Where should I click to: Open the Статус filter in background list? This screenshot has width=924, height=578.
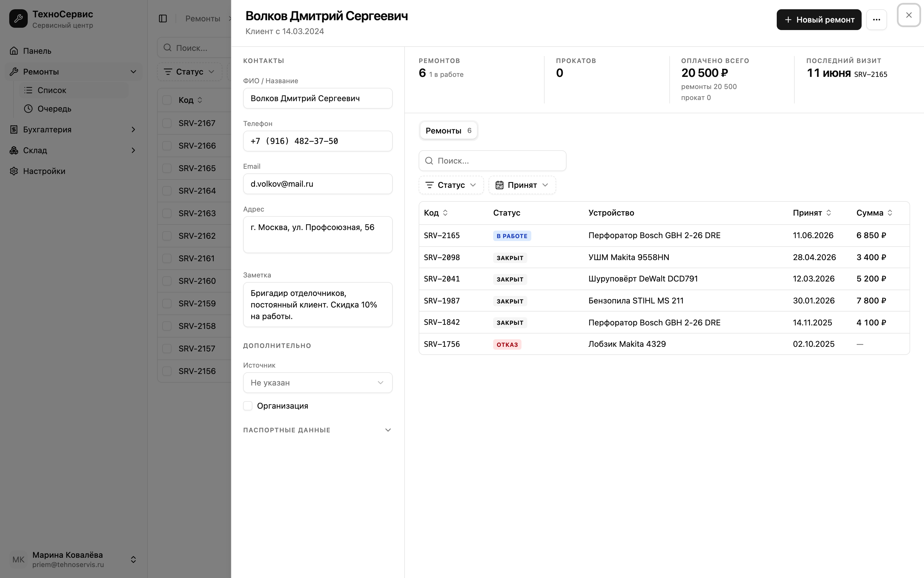click(x=190, y=72)
